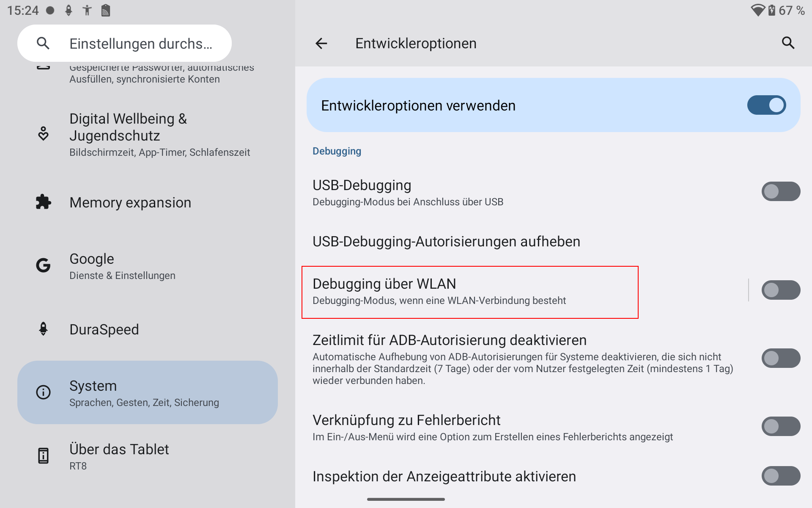Switch on Inspektion der Anzeigeattribute aktivieren

(x=781, y=476)
